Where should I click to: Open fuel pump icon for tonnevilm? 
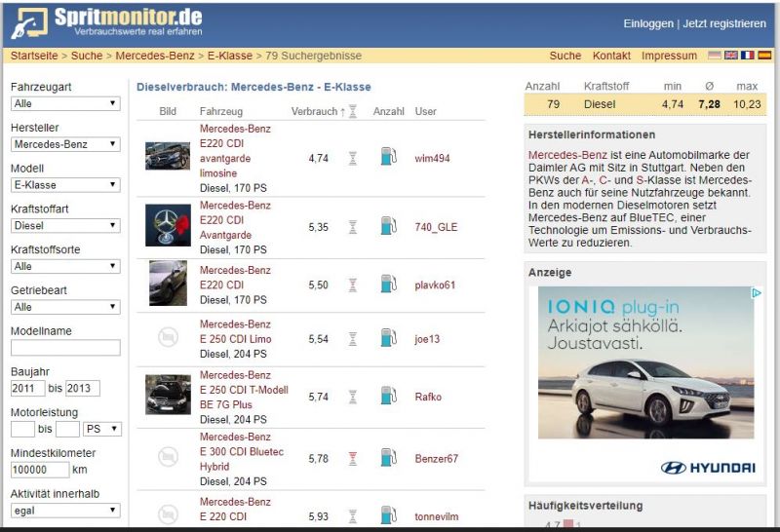click(388, 515)
